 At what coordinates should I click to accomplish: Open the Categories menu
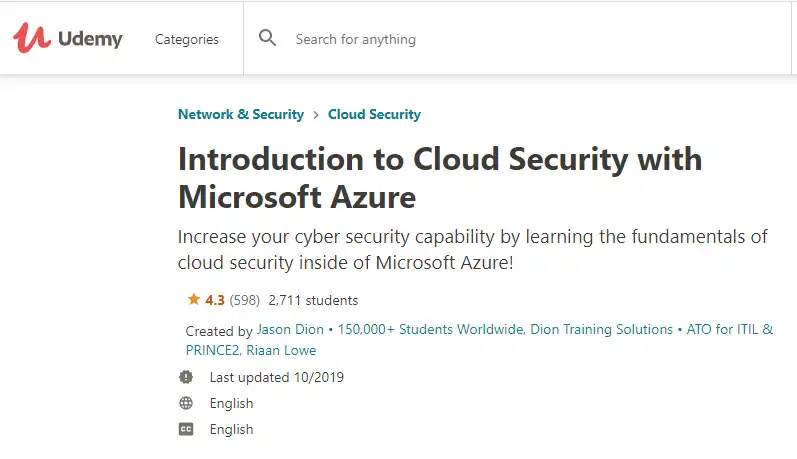pos(187,39)
